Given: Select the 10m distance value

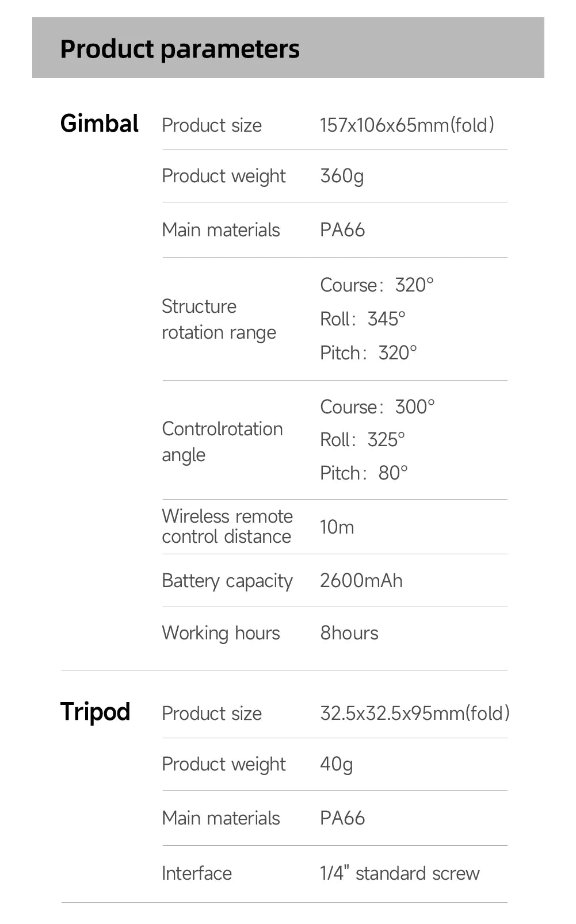Looking at the screenshot, I should tap(337, 527).
